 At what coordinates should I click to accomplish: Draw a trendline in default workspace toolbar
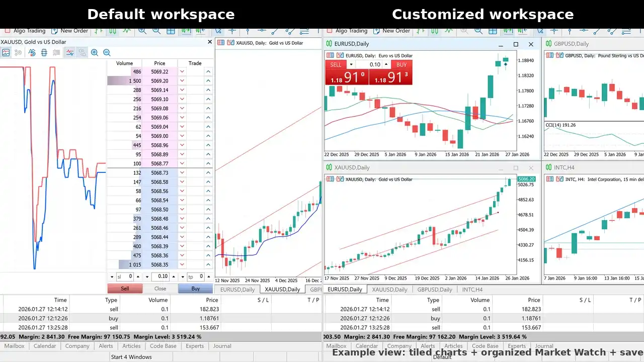(275, 31)
